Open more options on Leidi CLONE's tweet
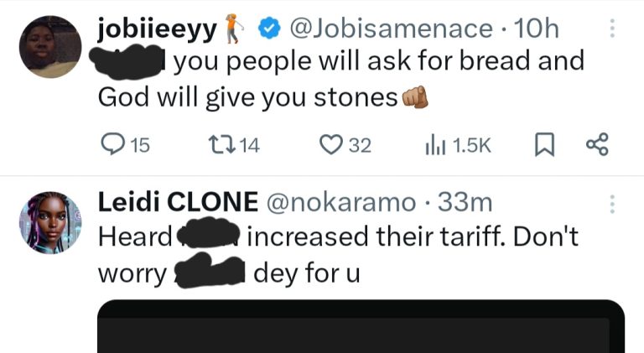This screenshot has width=644, height=353. tap(612, 204)
